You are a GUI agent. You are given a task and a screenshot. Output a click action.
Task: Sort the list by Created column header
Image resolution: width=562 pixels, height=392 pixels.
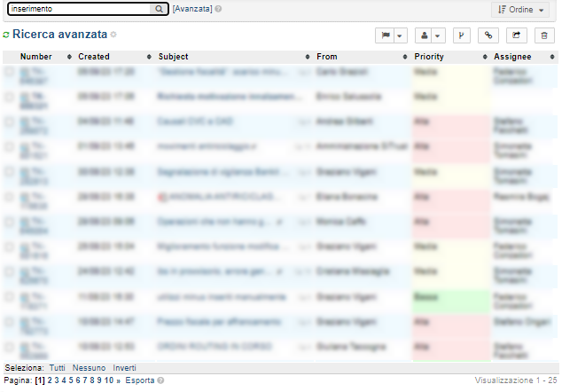(x=94, y=57)
